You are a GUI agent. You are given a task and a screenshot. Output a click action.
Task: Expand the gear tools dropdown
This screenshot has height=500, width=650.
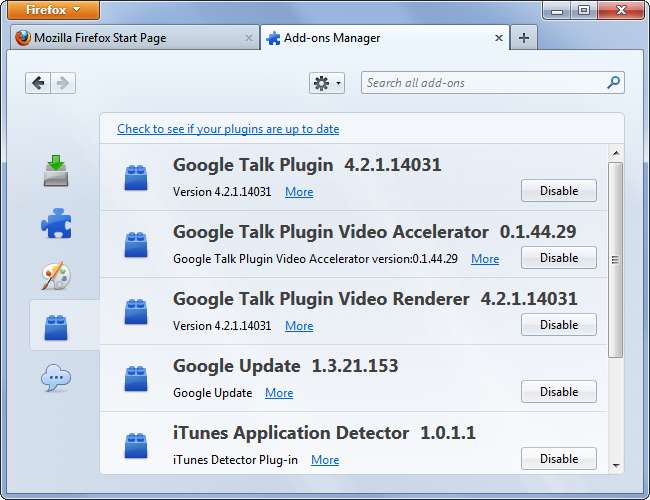click(327, 83)
